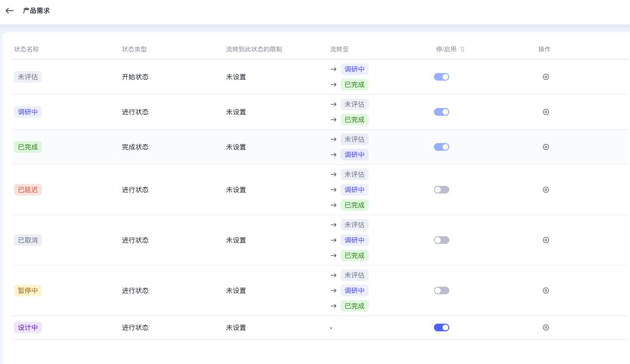The width and height of the screenshot is (630, 364).
Task: Enable the 已取消 status toggle
Action: point(441,240)
